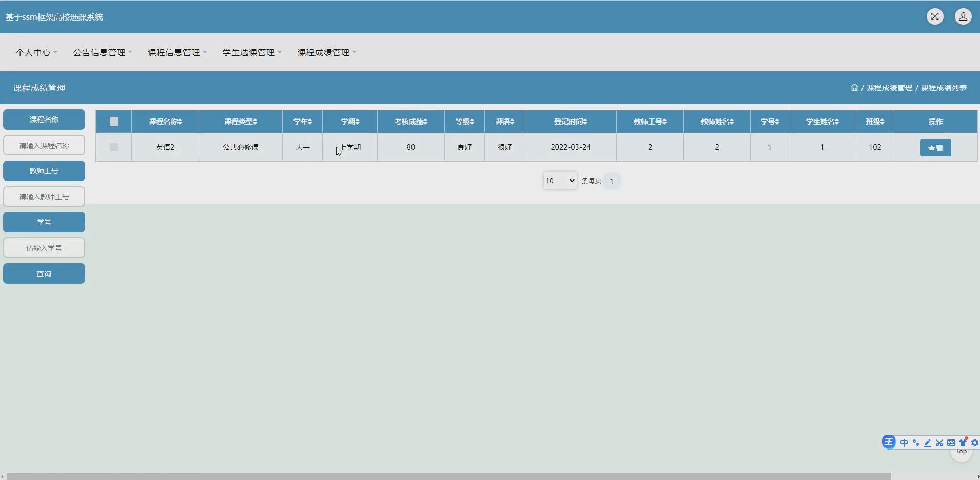This screenshot has width=980, height=480.
Task: Tick the select-all checkbox in table header
Action: (114, 122)
